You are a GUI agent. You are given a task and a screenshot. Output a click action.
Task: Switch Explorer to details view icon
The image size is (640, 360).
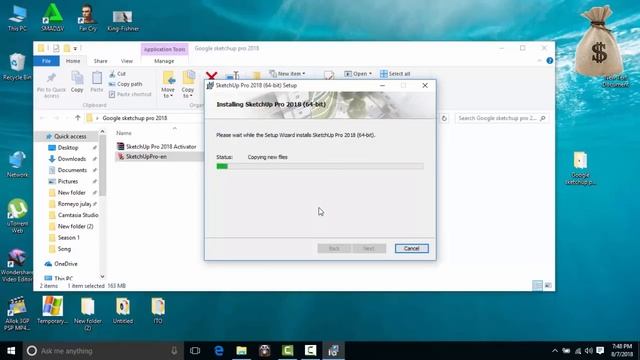pyautogui.click(x=538, y=285)
